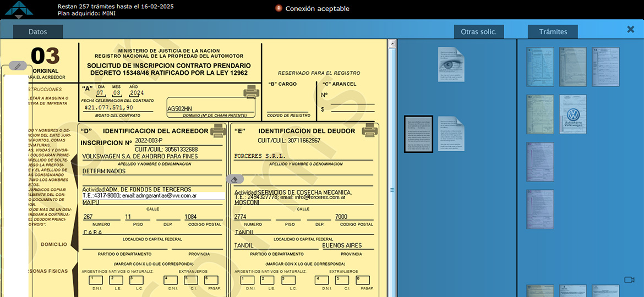Click the creditor email and phone field
The image size is (644, 297).
point(152,195)
